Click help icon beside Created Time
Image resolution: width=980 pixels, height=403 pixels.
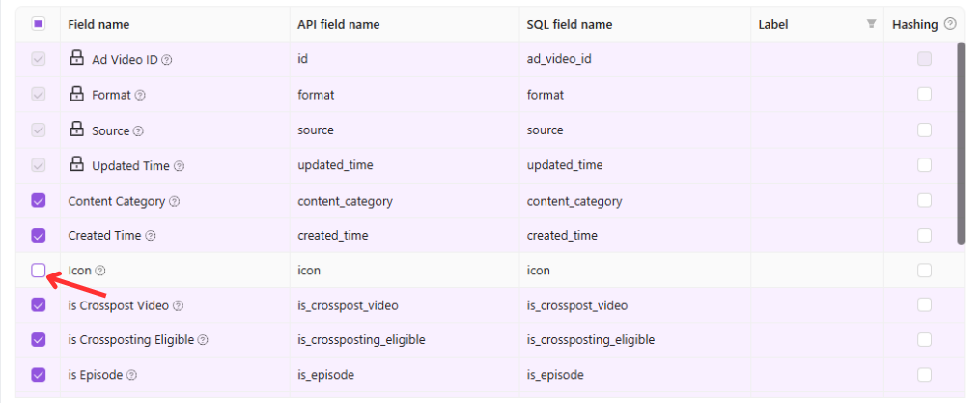[151, 236]
